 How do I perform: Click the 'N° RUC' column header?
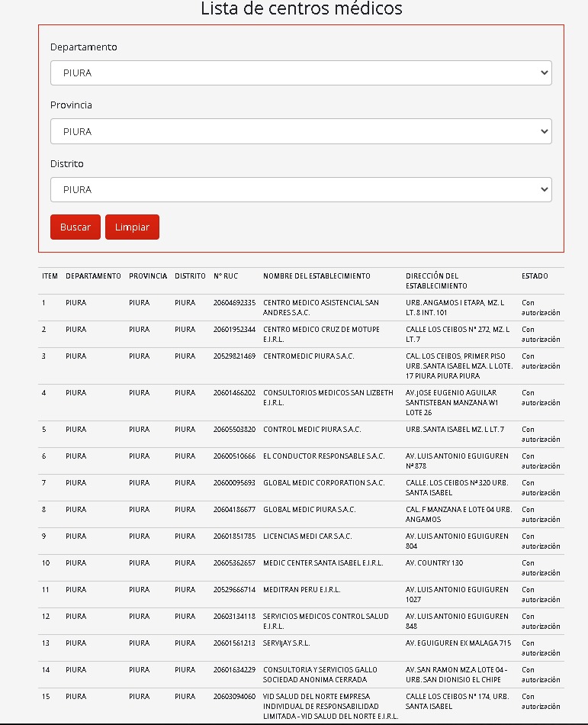pyautogui.click(x=226, y=276)
